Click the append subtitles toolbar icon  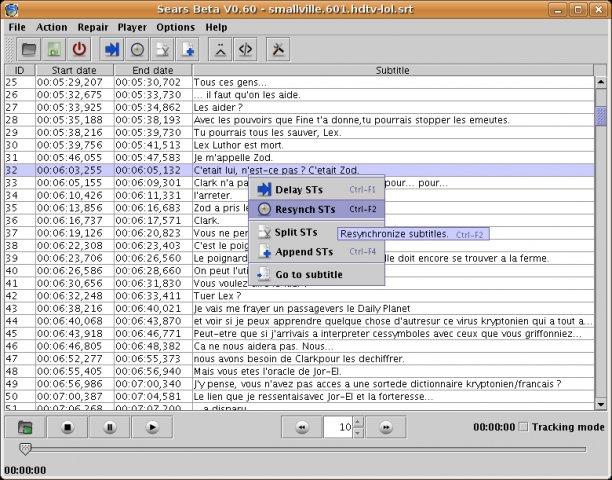pos(188,50)
